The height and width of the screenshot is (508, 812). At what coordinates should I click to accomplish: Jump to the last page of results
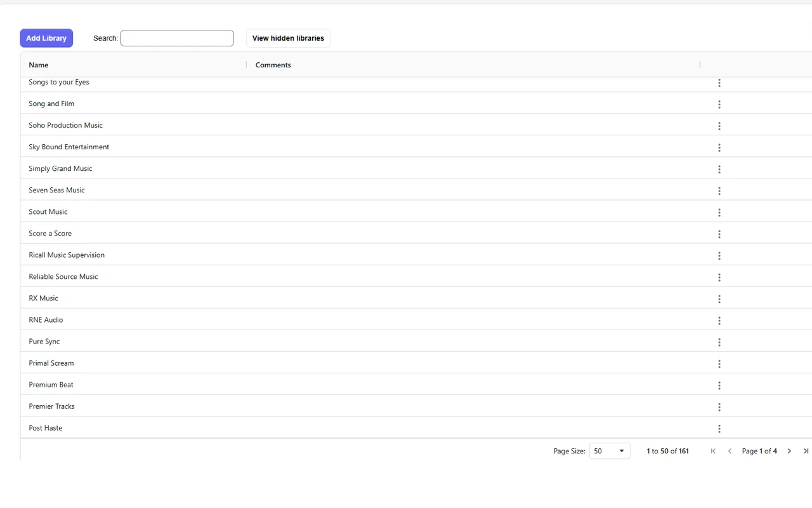pos(806,451)
